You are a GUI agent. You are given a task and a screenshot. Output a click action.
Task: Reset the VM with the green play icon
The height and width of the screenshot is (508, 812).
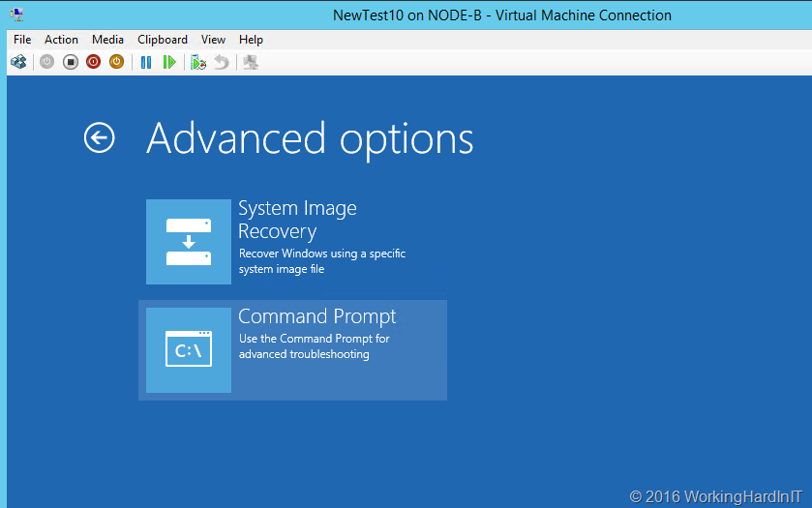click(x=169, y=63)
